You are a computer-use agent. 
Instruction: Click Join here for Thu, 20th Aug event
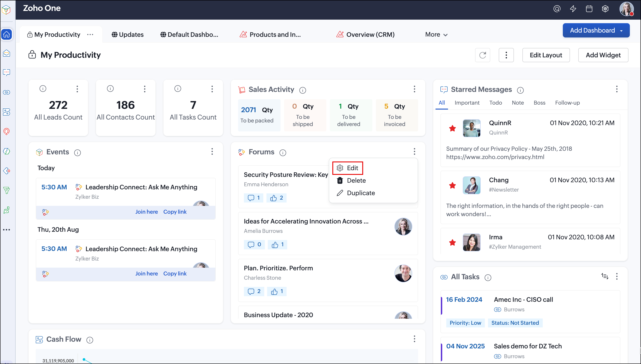147,273
